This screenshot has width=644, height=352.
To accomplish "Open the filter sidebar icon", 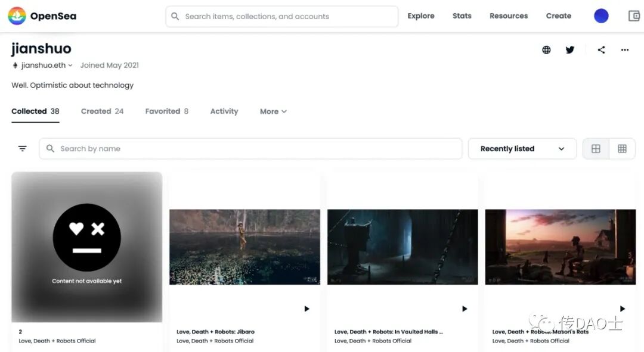I will [x=23, y=148].
